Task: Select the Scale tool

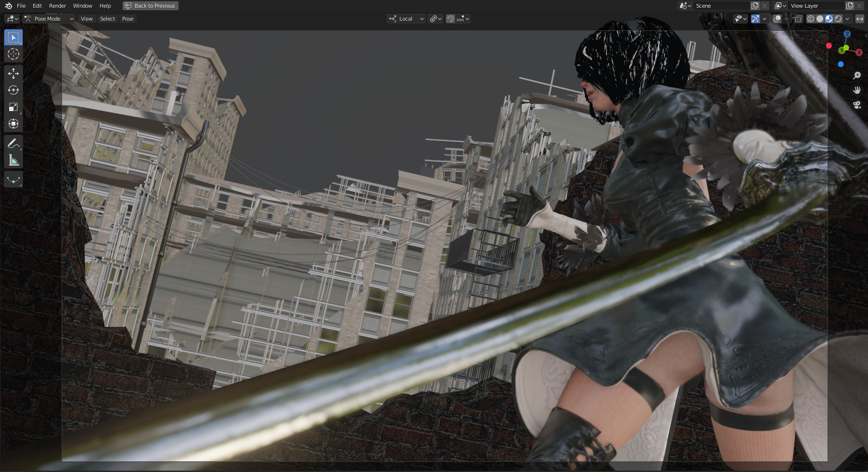Action: pyautogui.click(x=13, y=107)
